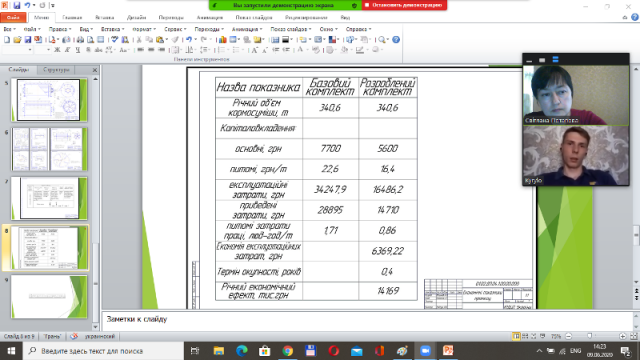Click the Insert Chart icon
The height and width of the screenshot is (360, 640).
click(x=222, y=40)
